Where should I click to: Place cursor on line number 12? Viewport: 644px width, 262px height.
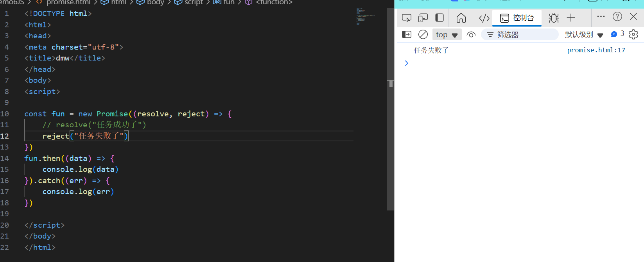(x=5, y=136)
